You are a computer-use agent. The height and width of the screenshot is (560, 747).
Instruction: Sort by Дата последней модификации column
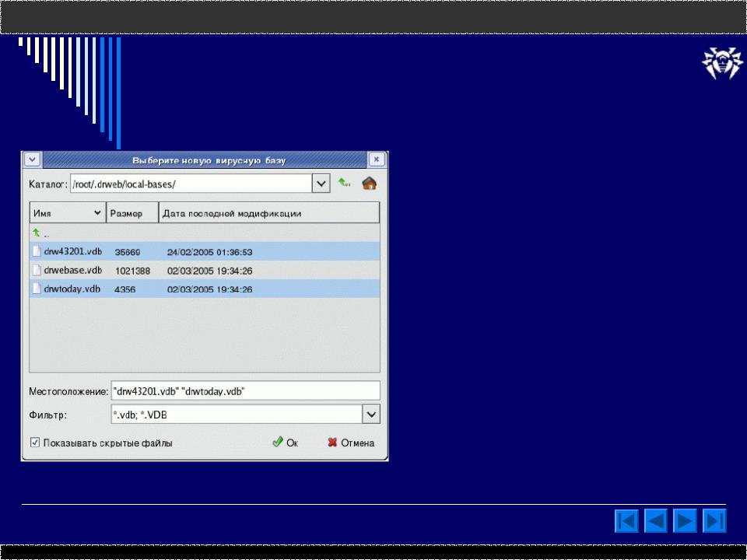coord(269,213)
